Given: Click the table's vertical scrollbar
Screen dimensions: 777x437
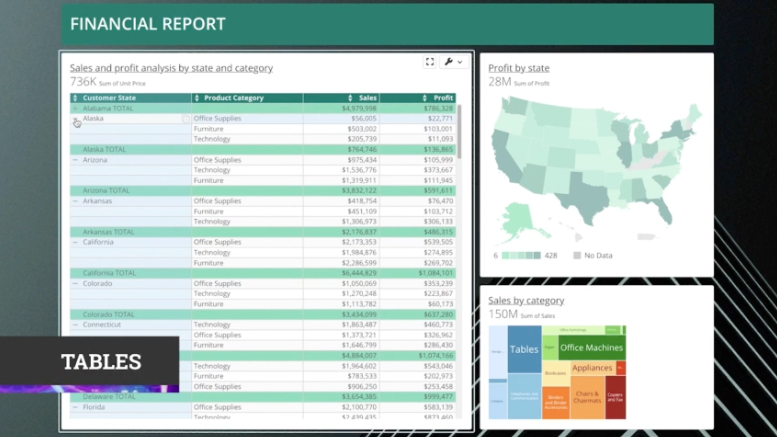Looking at the screenshot, I should click(460, 130).
